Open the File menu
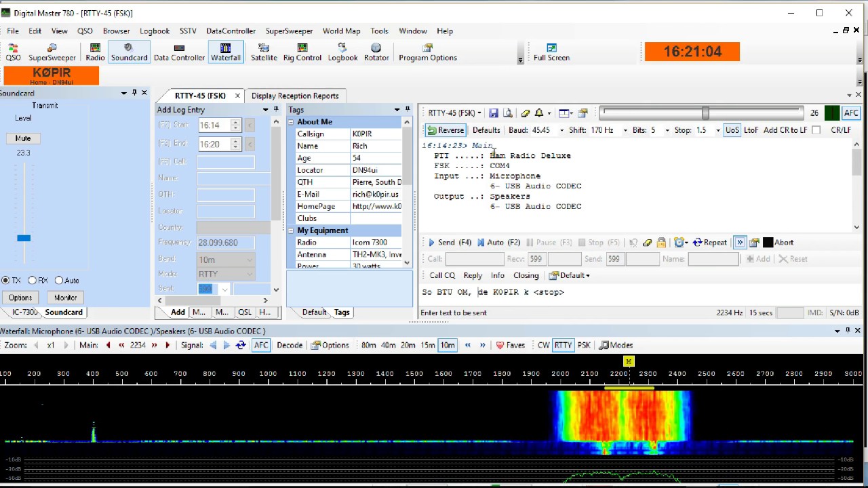Image resolution: width=868 pixels, height=488 pixels. pos(13,31)
